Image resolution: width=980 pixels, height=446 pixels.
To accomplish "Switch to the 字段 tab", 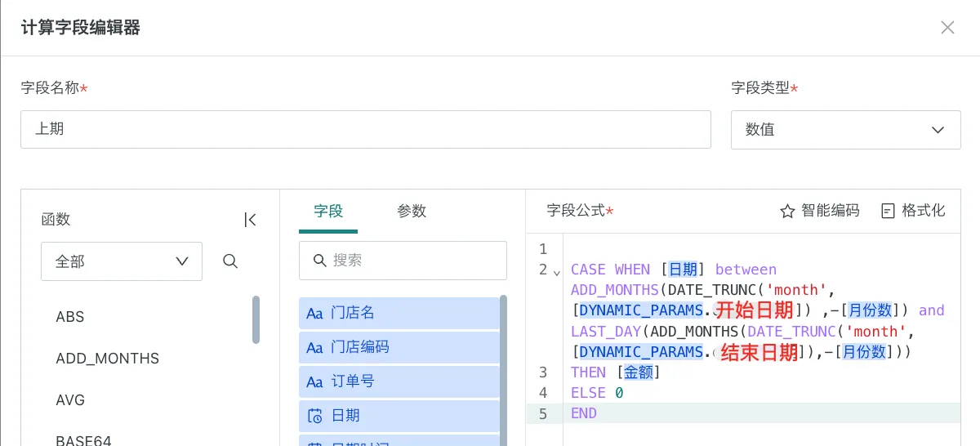I will [x=328, y=212].
